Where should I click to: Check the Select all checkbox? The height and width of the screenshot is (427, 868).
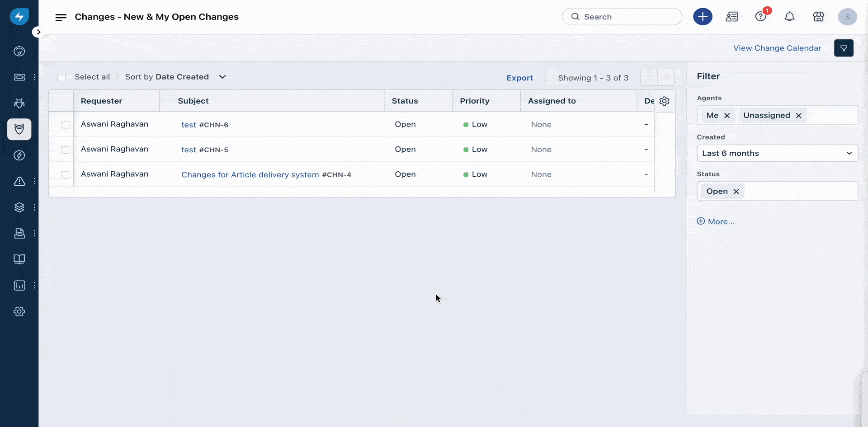click(61, 77)
